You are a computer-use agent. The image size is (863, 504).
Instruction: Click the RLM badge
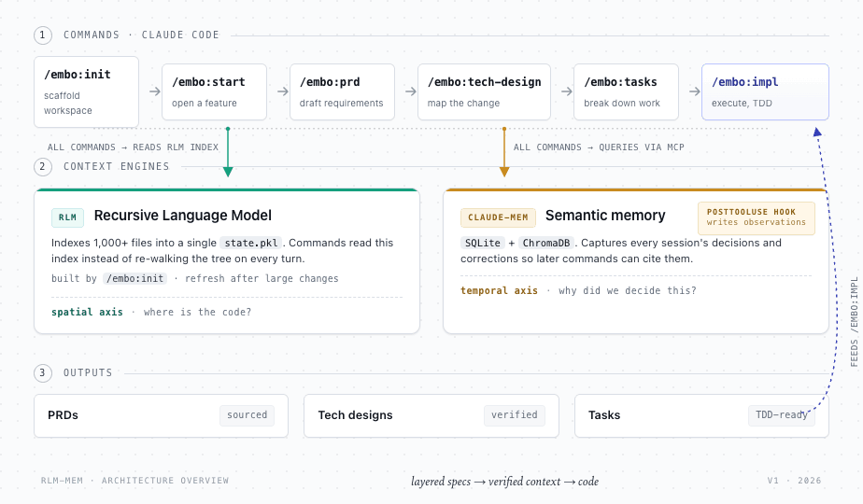[x=67, y=217]
